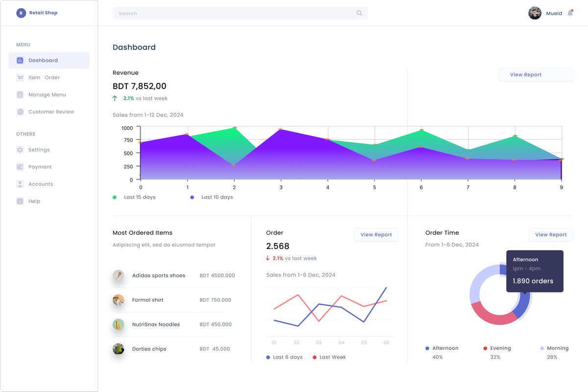Click the red Evening legend dot
588x392 pixels.
point(485,348)
